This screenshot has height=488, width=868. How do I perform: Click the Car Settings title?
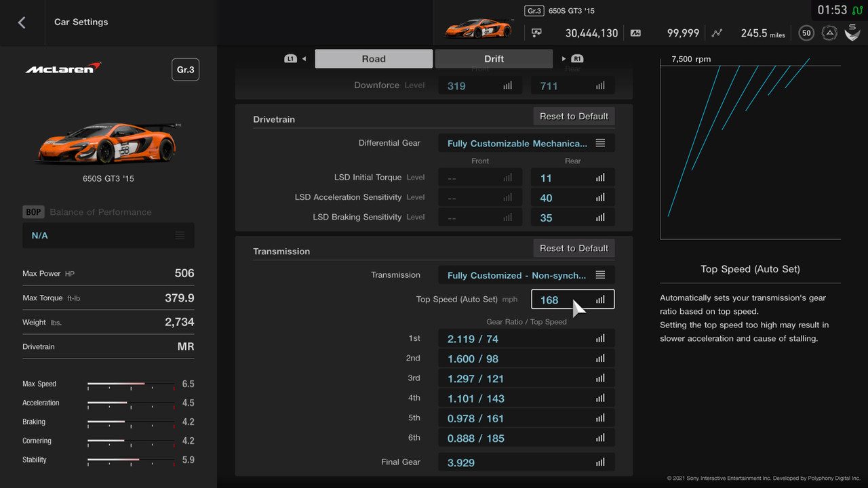tap(81, 22)
